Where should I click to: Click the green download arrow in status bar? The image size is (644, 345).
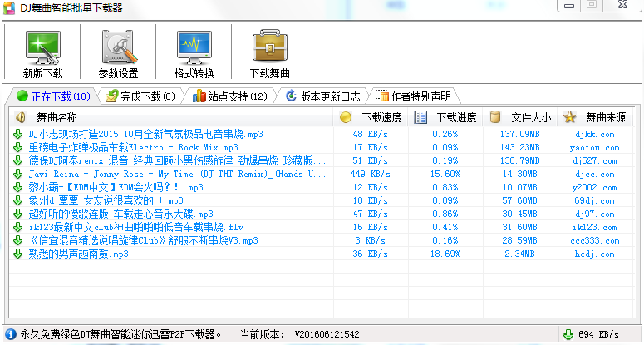(x=568, y=334)
